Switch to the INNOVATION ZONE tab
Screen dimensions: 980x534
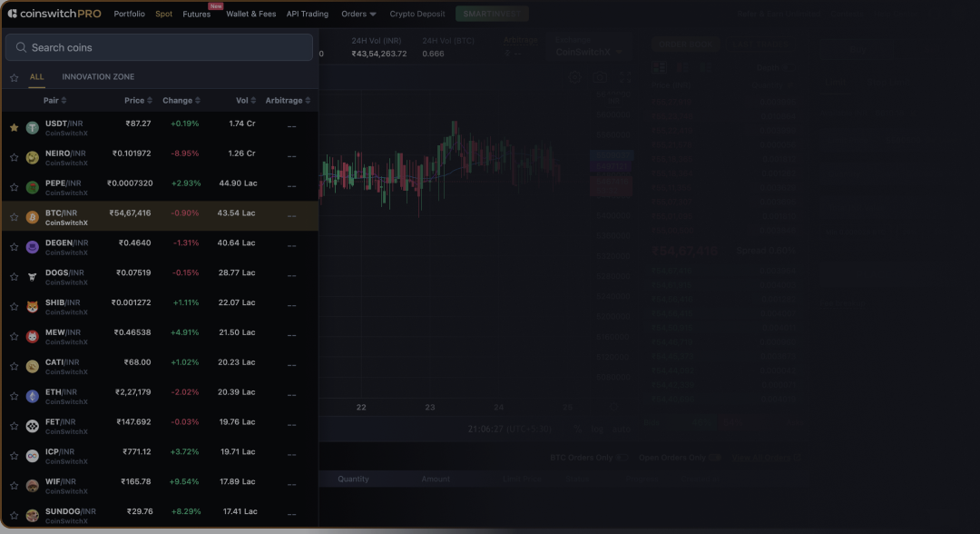click(x=98, y=76)
